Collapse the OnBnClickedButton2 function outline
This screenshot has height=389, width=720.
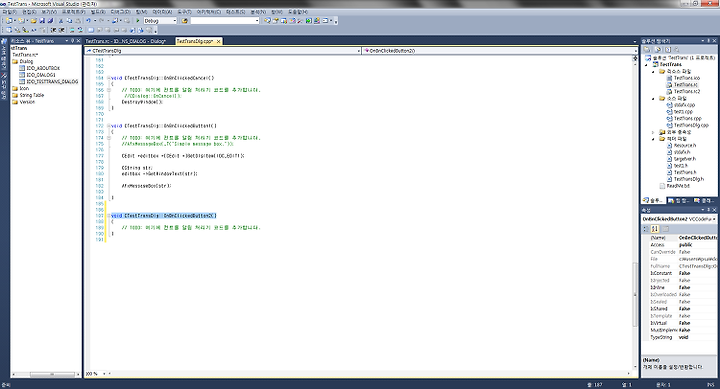[x=109, y=215]
